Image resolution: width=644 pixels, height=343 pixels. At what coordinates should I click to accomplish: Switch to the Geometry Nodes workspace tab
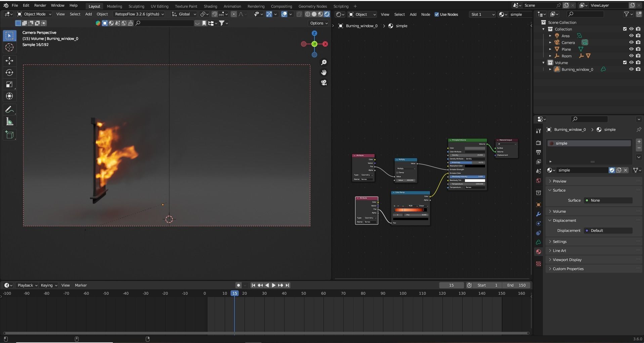coord(312,6)
